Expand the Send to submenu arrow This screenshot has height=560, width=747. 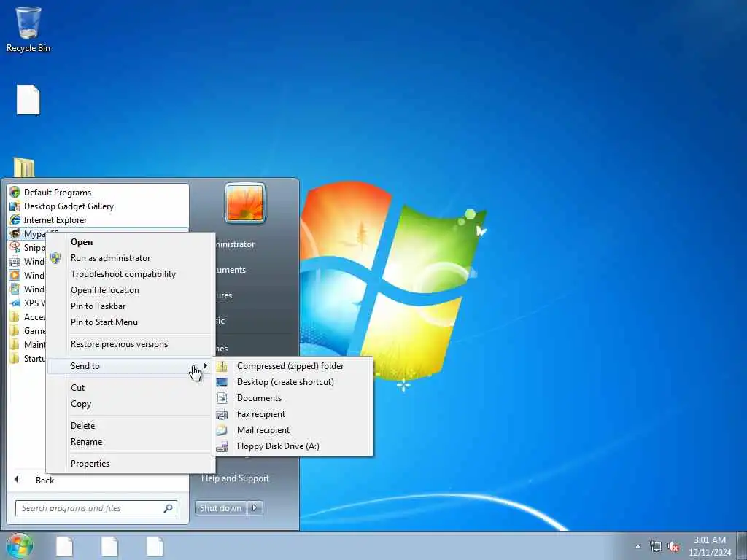[x=205, y=366]
